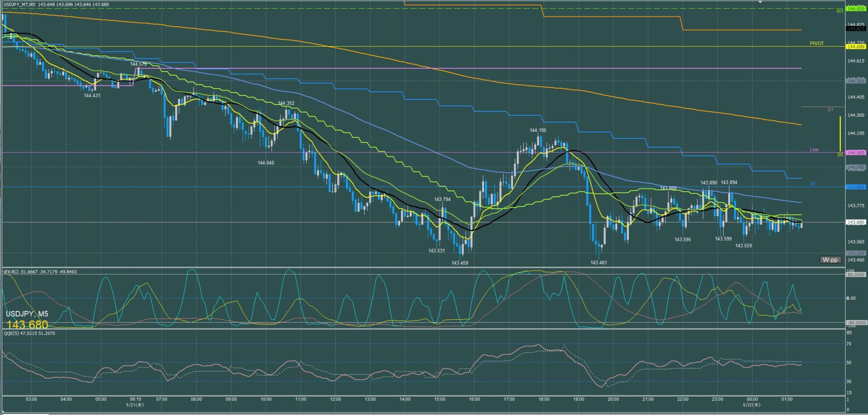Select the 16:00 time axis marker
Screen dimensions: 868x415
(x=474, y=399)
